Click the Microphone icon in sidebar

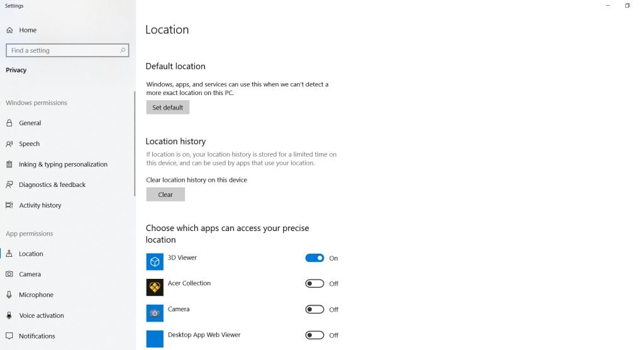9,295
